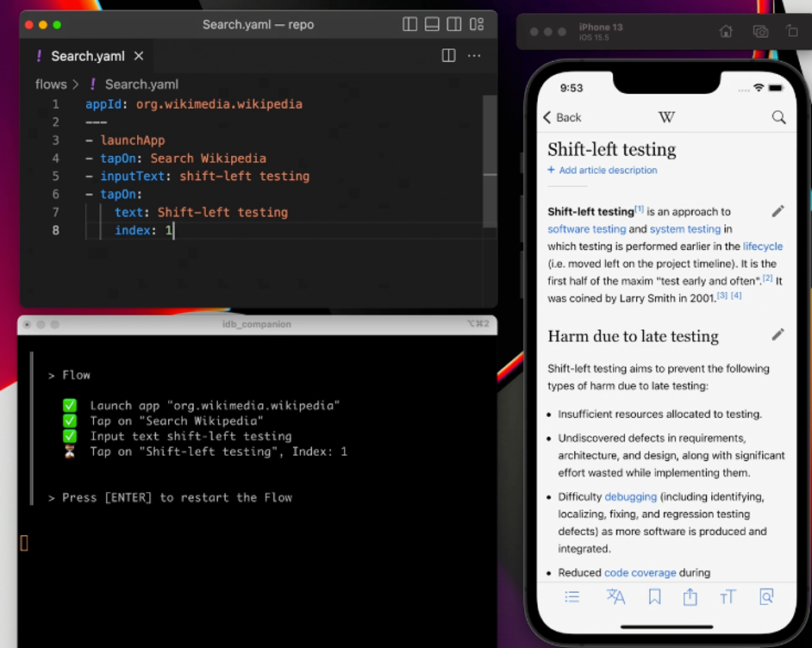
Task: Click the yellow minimize button of VS Code
Action: coord(43,25)
